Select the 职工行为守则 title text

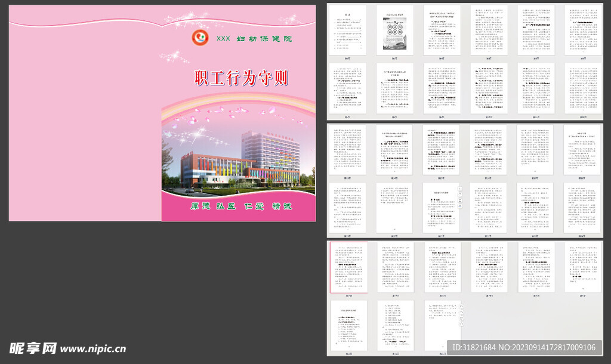pyautogui.click(x=242, y=77)
